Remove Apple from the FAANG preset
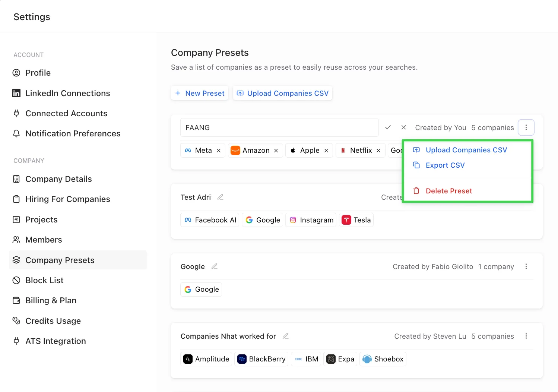Image resolution: width=558 pixels, height=392 pixels. pyautogui.click(x=326, y=151)
